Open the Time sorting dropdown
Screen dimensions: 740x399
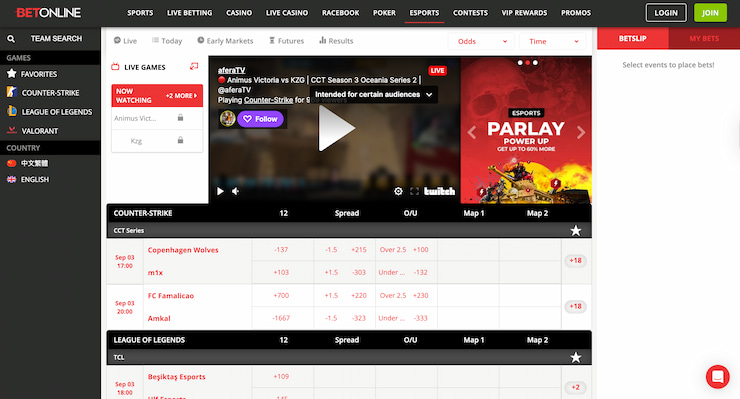[x=553, y=42]
